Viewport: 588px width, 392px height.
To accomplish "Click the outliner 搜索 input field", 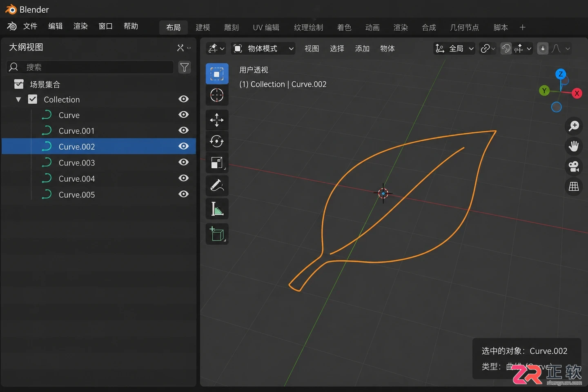I will [x=90, y=67].
